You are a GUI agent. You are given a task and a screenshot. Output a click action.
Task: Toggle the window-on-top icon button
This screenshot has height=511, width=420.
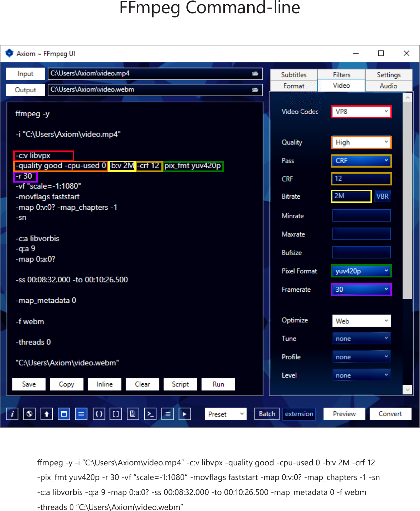(64, 414)
